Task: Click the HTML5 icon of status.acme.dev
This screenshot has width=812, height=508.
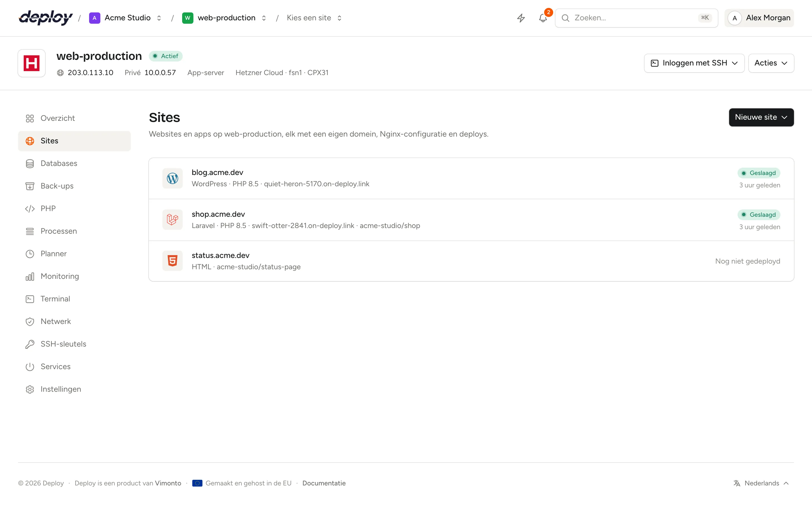Action: click(x=173, y=261)
